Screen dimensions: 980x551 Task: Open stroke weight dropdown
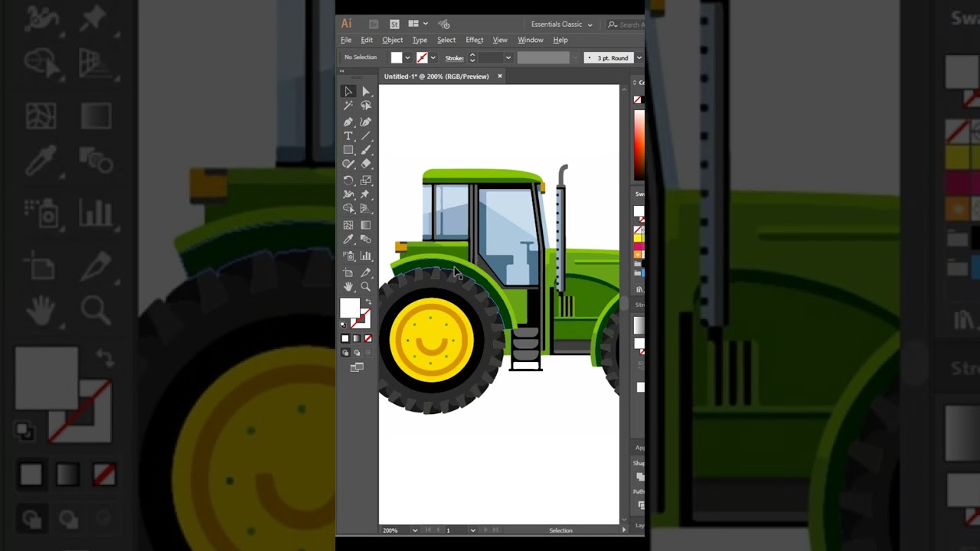(508, 58)
